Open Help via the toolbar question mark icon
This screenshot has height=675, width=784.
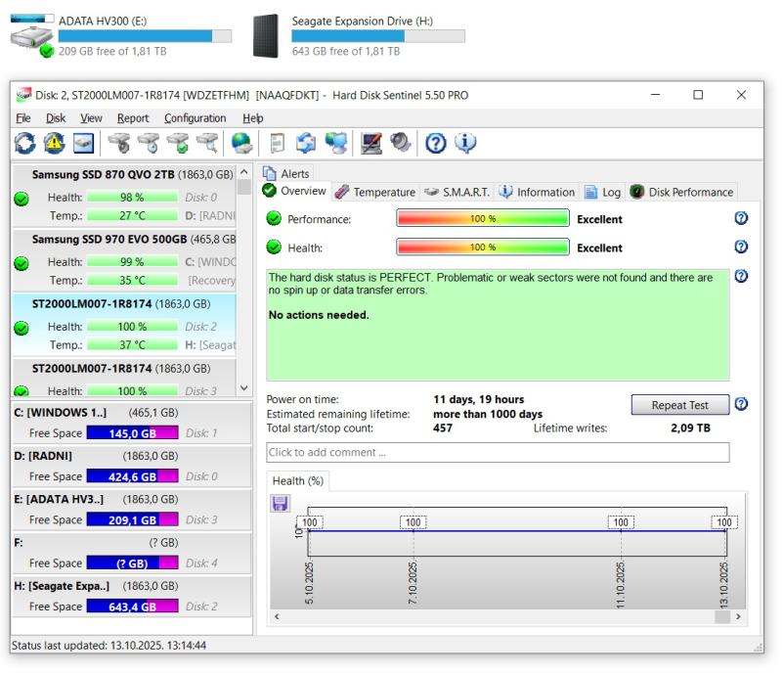coord(435,145)
